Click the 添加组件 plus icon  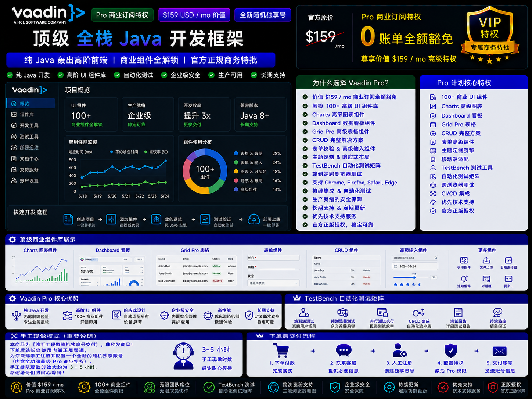tap(111, 219)
